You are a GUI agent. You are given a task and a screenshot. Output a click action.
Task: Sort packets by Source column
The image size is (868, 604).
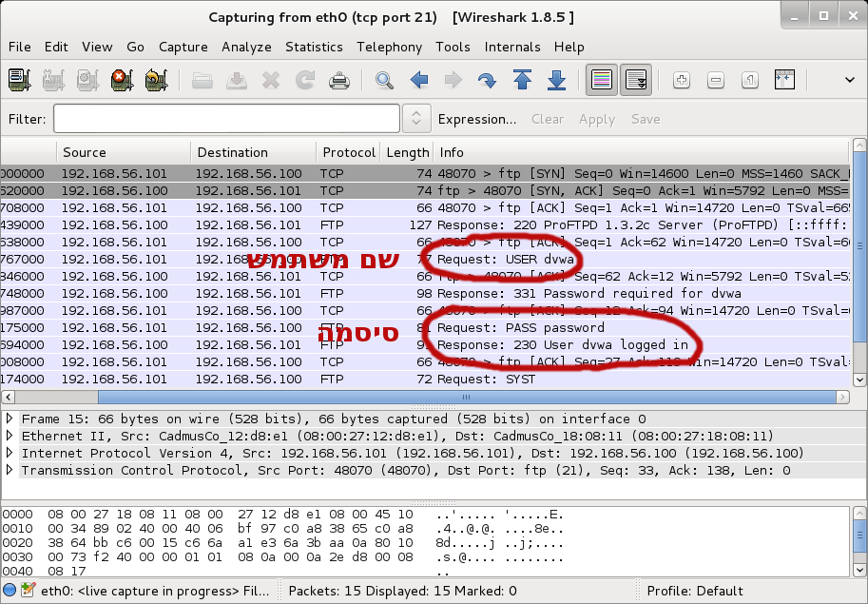click(124, 152)
